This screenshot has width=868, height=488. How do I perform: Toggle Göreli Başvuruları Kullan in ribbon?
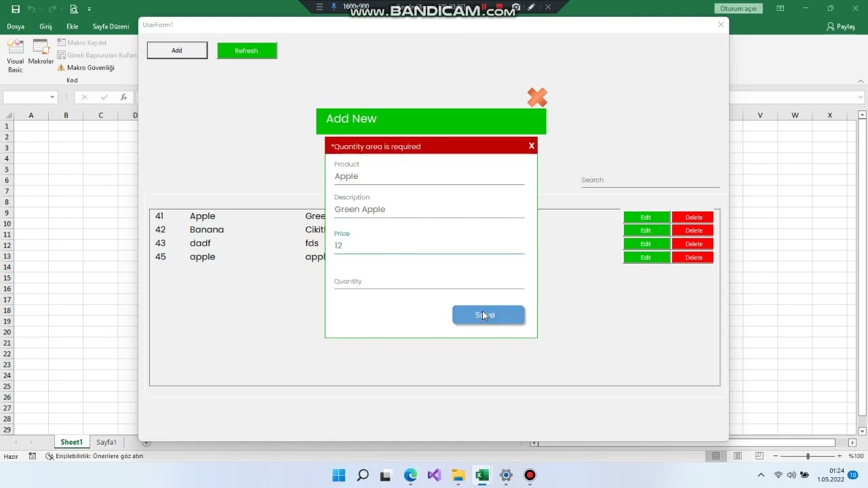point(97,55)
